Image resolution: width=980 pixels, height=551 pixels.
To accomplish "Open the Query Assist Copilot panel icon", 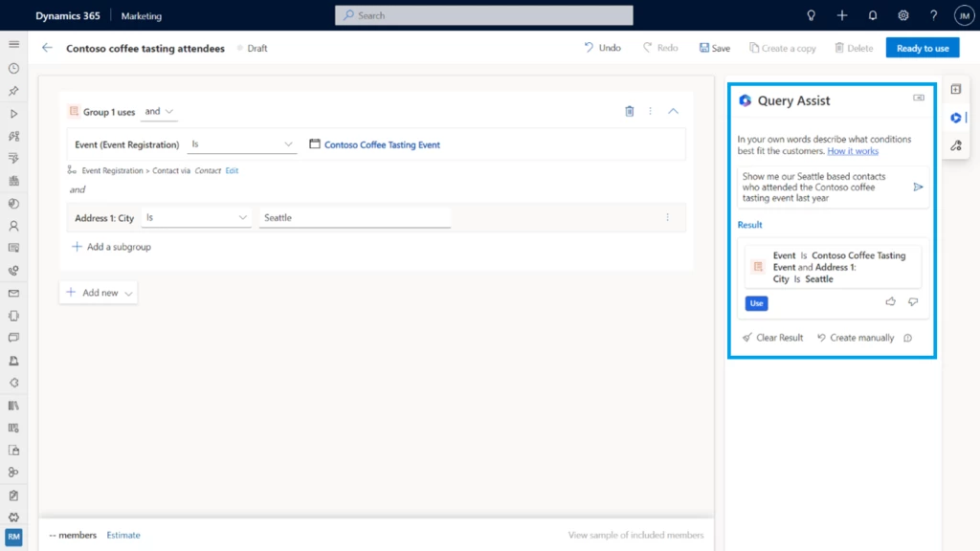I will tap(956, 118).
